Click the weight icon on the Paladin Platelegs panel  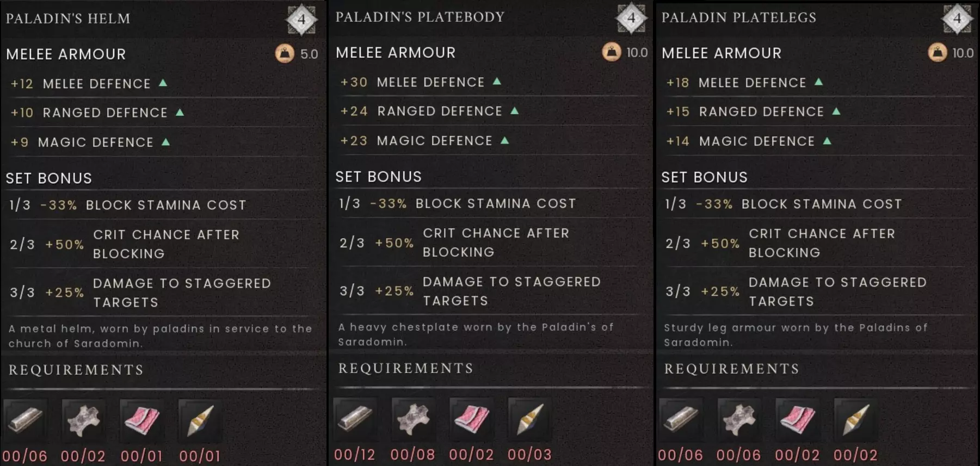(937, 52)
